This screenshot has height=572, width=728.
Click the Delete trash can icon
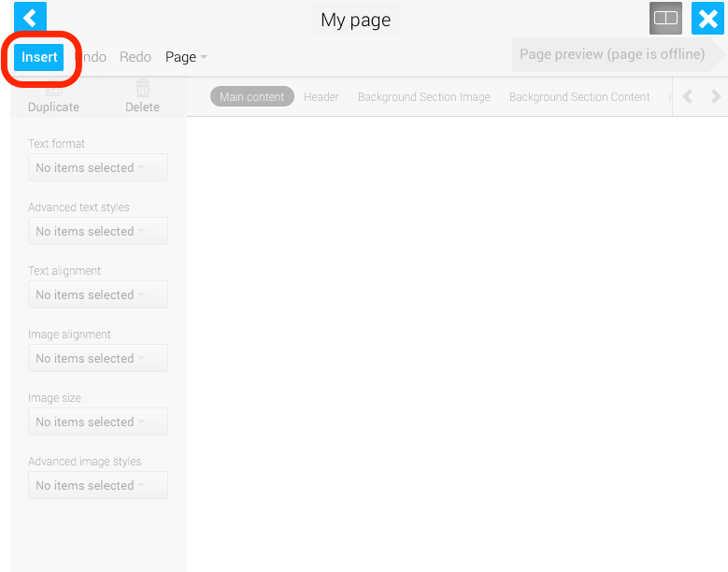(x=142, y=90)
